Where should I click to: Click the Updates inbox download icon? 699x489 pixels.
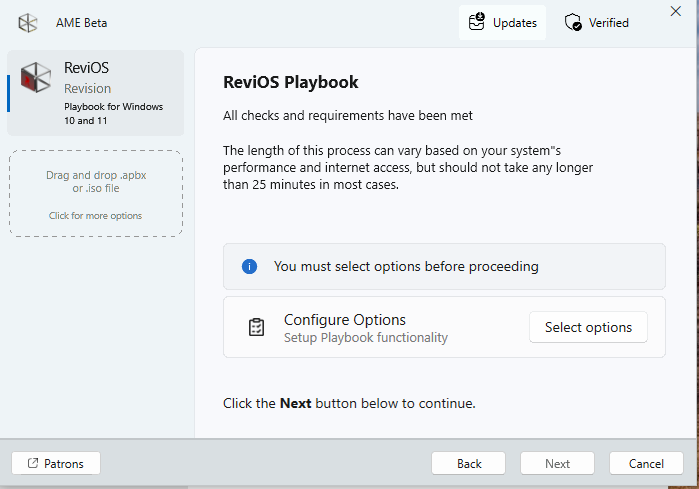click(477, 22)
